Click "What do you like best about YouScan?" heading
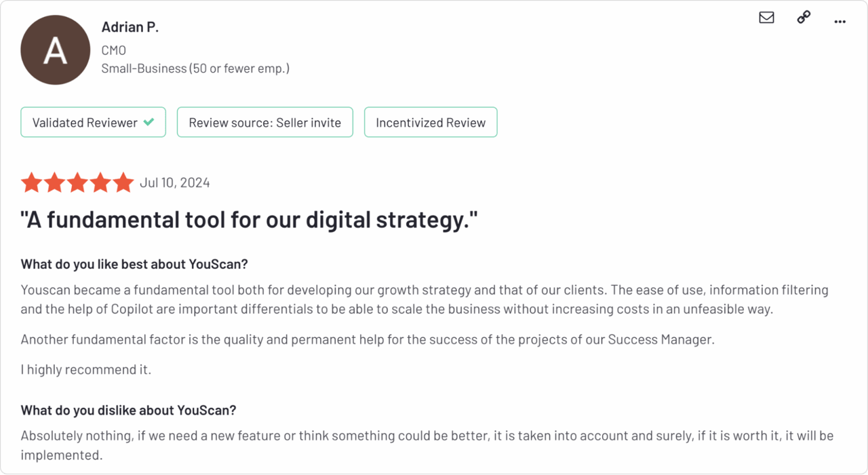868x475 pixels. tap(134, 264)
